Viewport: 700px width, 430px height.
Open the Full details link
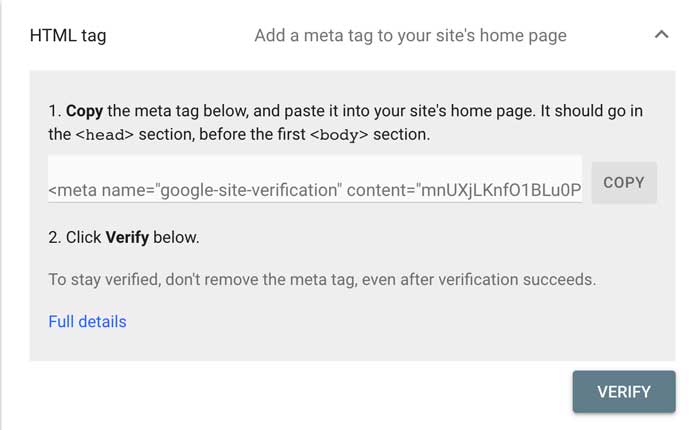tap(87, 322)
